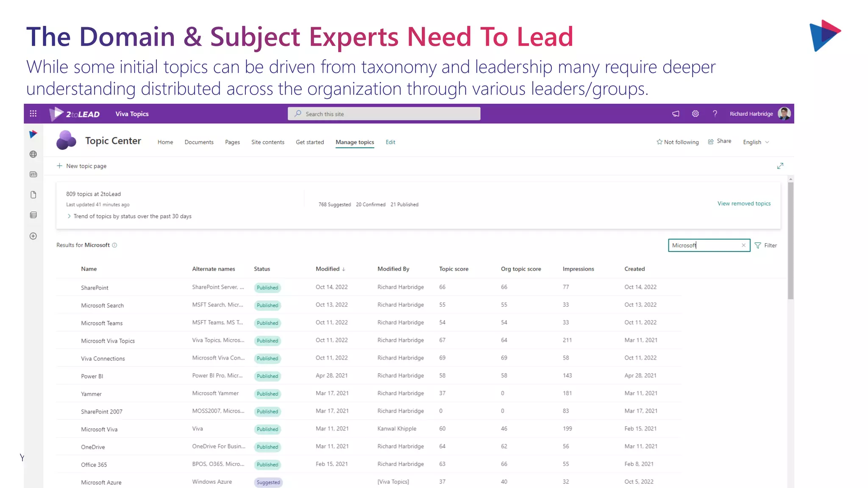The image size is (868, 488).
Task: Click the Create plus circle icon
Action: pos(33,236)
